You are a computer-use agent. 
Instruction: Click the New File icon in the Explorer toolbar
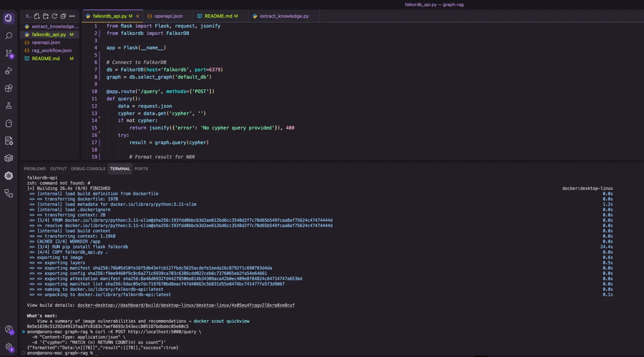pyautogui.click(x=37, y=16)
